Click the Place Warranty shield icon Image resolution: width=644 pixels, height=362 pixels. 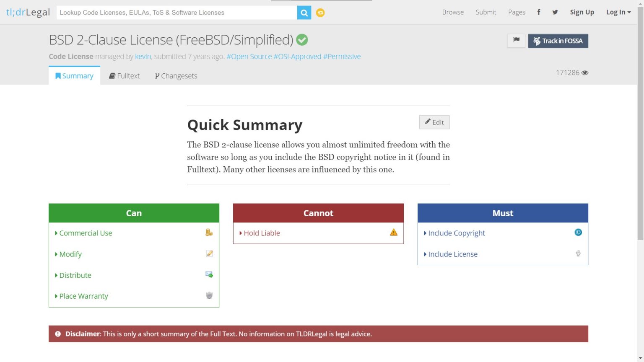pyautogui.click(x=209, y=295)
